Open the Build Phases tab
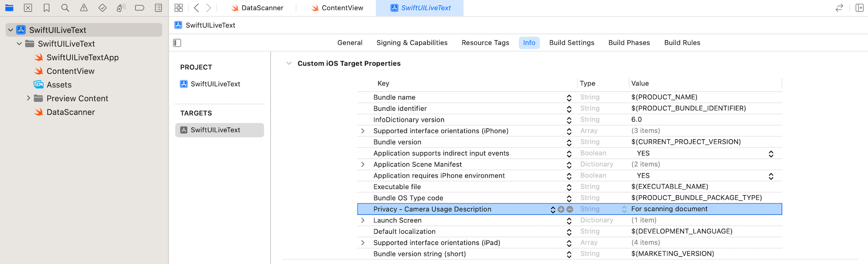This screenshot has width=868, height=264. coord(629,42)
